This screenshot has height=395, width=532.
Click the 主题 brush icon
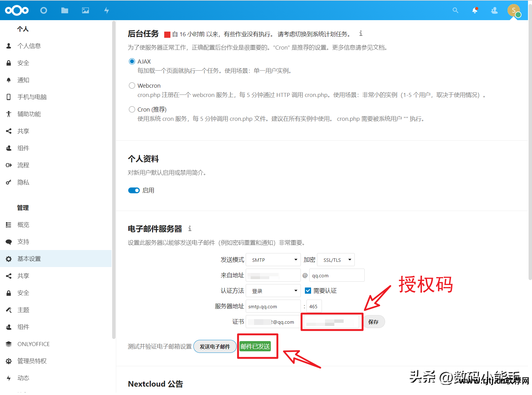tap(9, 310)
